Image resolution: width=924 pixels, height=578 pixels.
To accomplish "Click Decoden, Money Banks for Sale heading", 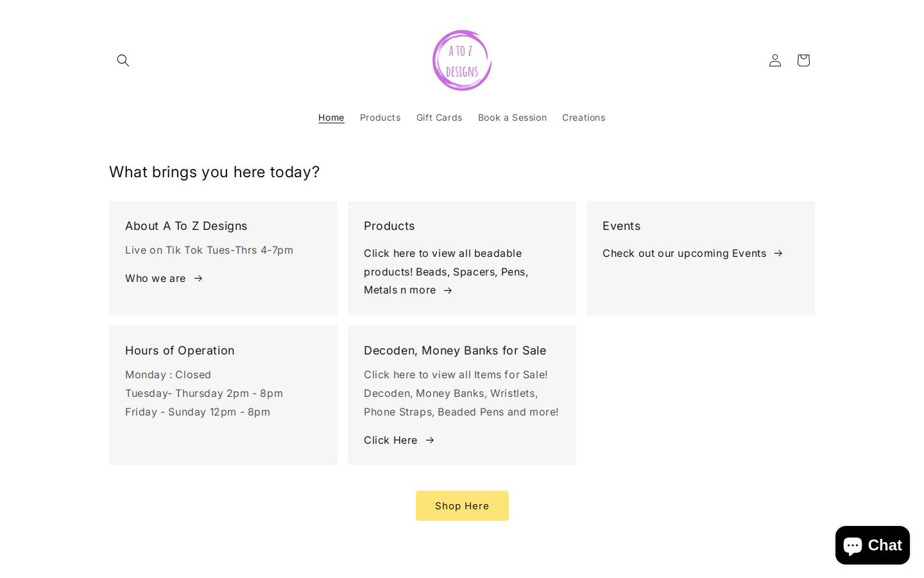I will coord(455,351).
